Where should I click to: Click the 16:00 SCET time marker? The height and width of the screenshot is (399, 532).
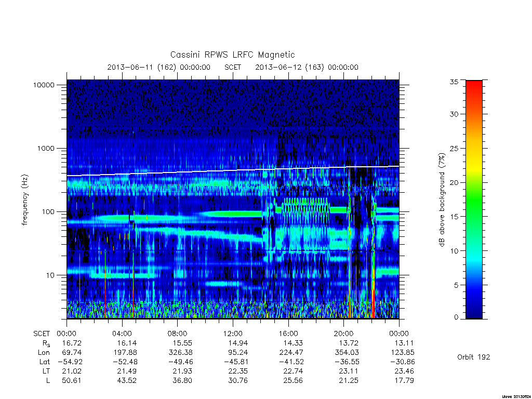[288, 334]
